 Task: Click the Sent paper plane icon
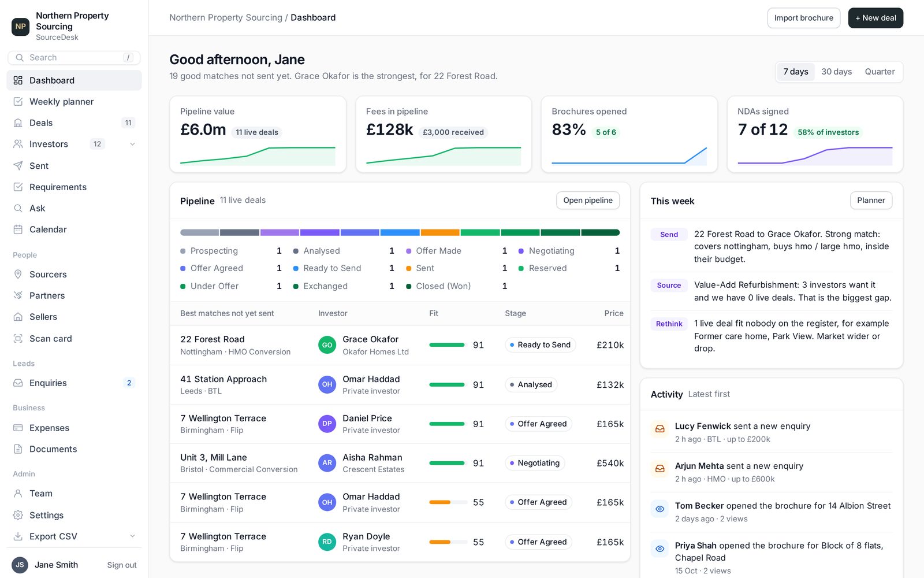coord(18,166)
